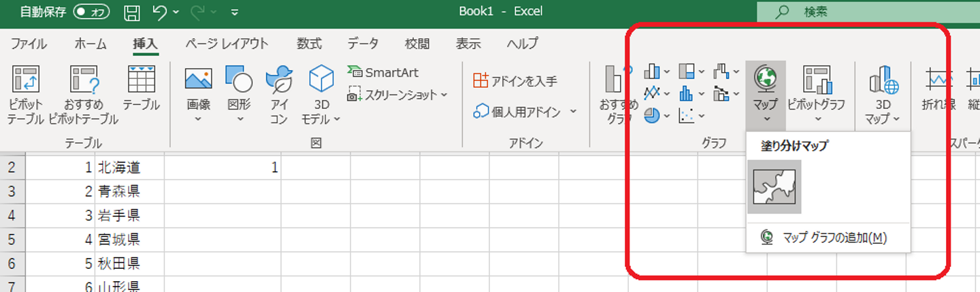
Task: Click the 3D マップ icon
Action: 883,80
